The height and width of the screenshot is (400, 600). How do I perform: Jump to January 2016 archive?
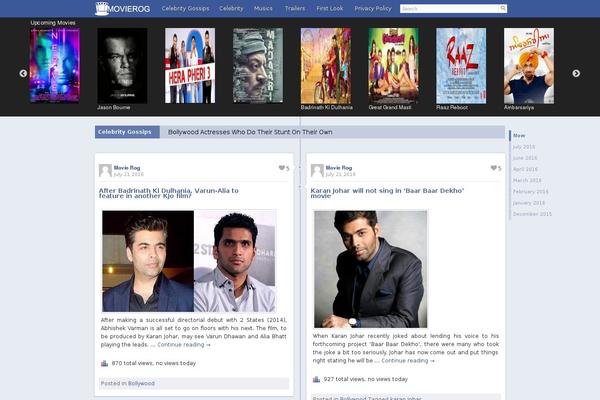(528, 203)
